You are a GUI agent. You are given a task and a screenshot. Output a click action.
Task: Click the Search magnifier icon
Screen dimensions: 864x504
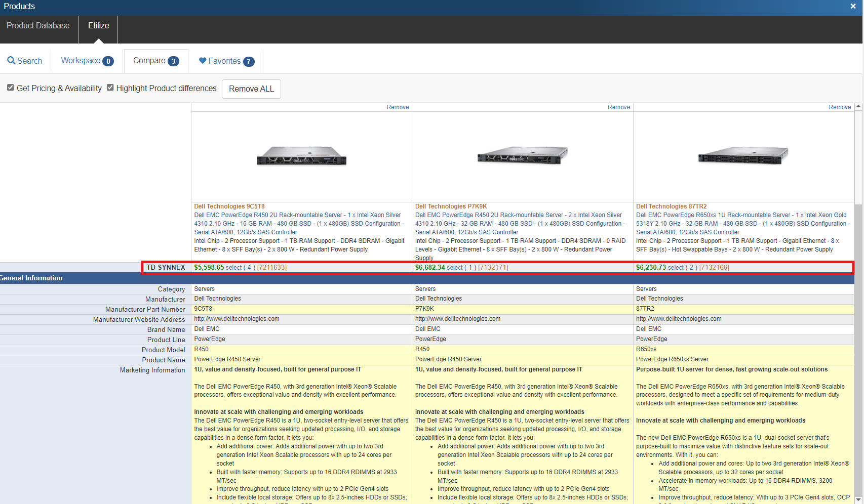pyautogui.click(x=11, y=61)
